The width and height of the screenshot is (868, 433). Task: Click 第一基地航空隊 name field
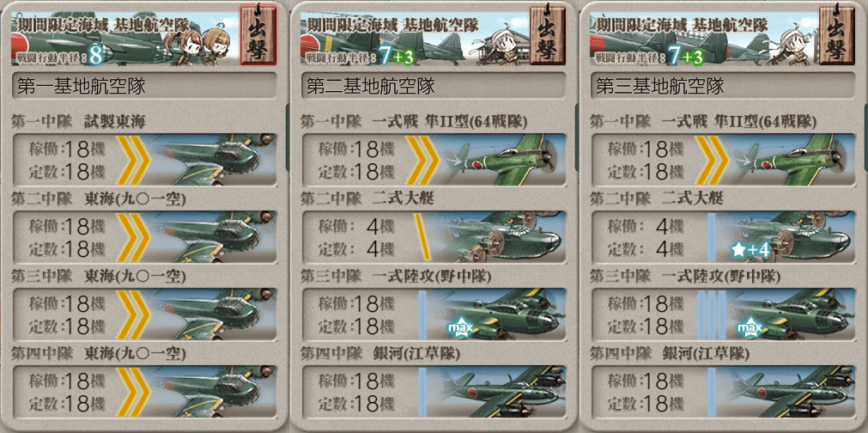(144, 86)
